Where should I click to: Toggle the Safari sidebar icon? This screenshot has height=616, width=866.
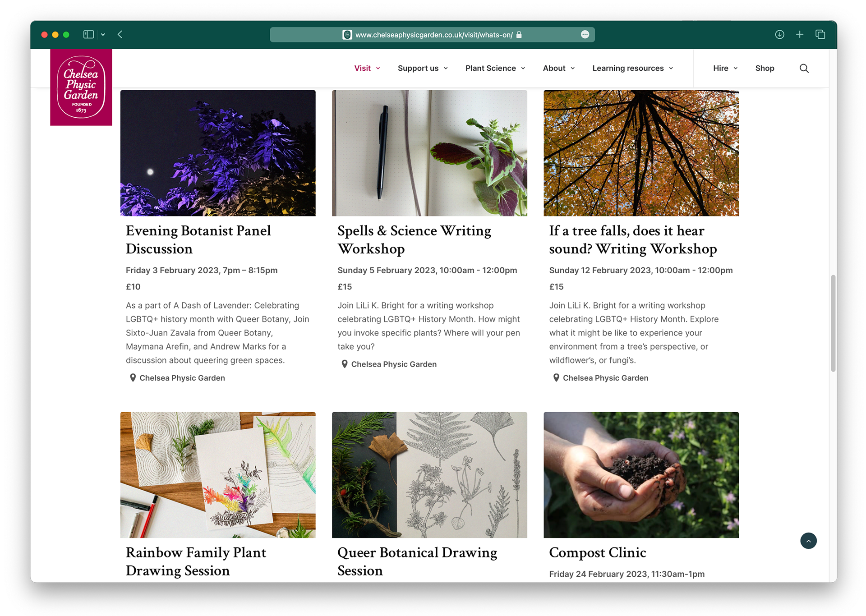click(88, 34)
